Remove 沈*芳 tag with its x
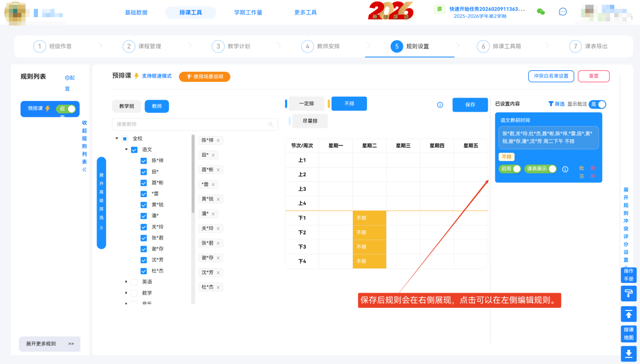Image resolution: width=640 pixels, height=364 pixels. click(x=218, y=272)
